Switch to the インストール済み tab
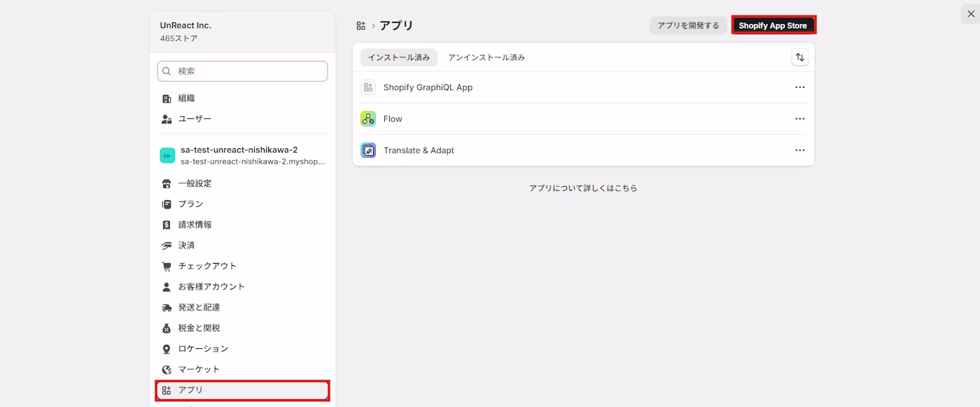 click(x=399, y=57)
